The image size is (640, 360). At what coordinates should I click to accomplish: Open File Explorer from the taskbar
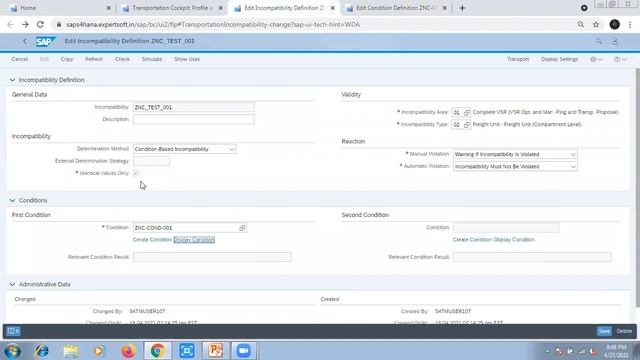(x=71, y=351)
